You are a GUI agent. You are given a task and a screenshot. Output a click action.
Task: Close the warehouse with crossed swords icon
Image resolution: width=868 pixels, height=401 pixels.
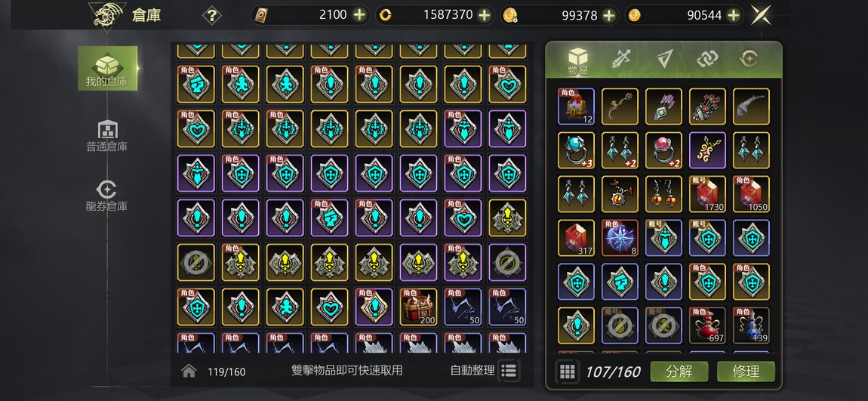762,15
